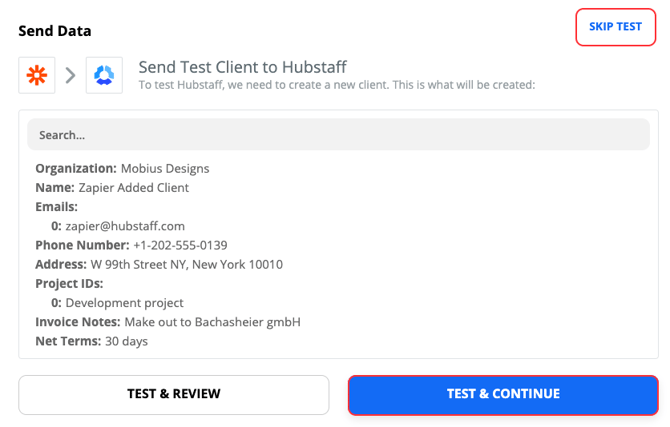Select the Emails field label

point(56,207)
